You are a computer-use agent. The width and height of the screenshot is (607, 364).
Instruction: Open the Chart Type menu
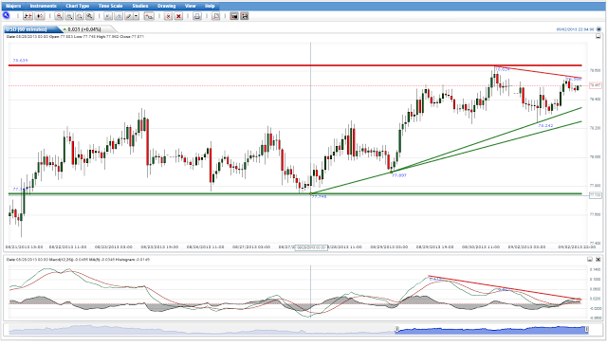pos(78,6)
